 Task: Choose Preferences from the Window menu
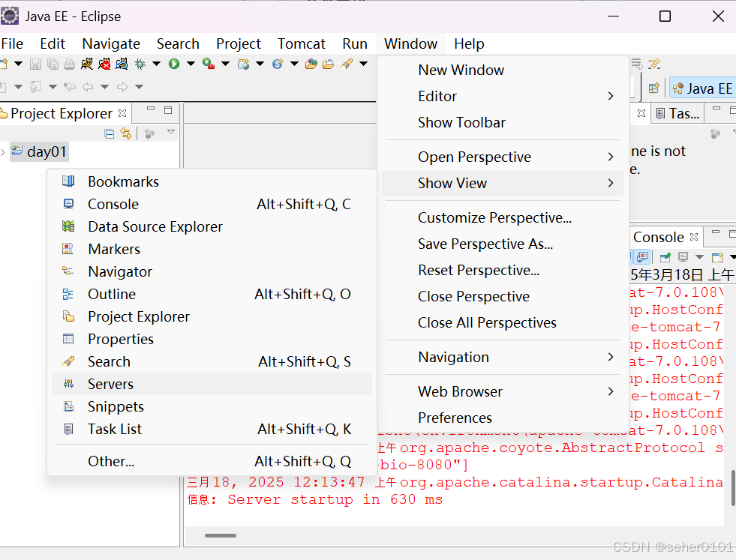(503, 418)
